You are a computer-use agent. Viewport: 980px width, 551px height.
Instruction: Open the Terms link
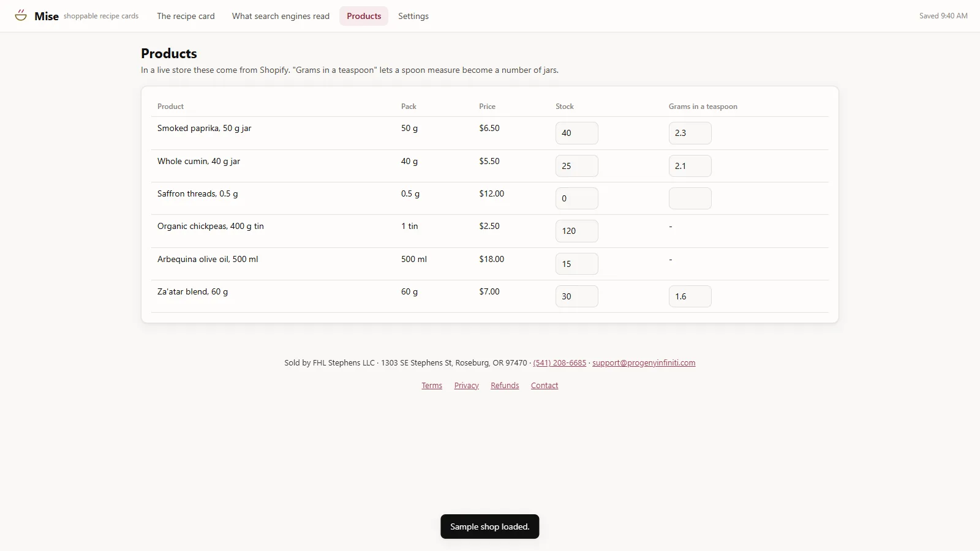tap(432, 385)
